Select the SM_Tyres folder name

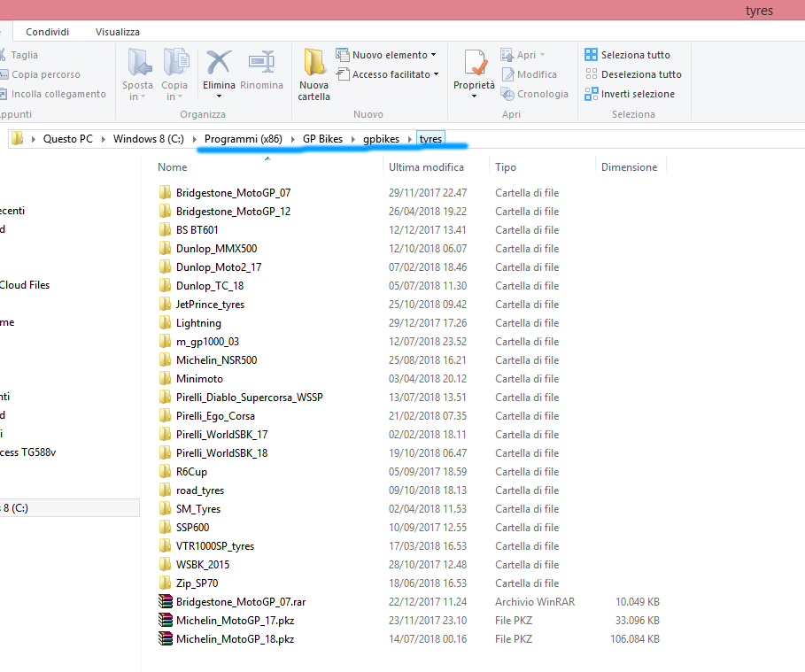point(198,509)
